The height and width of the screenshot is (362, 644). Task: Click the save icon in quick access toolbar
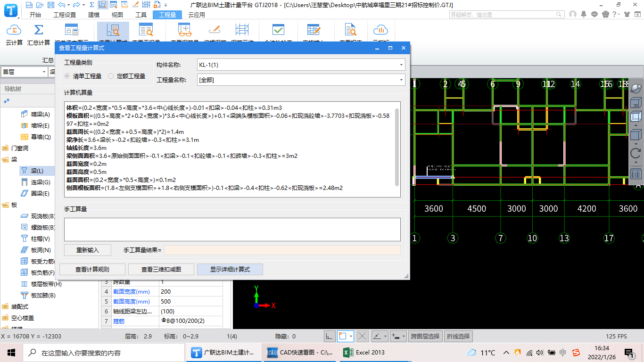point(50,5)
